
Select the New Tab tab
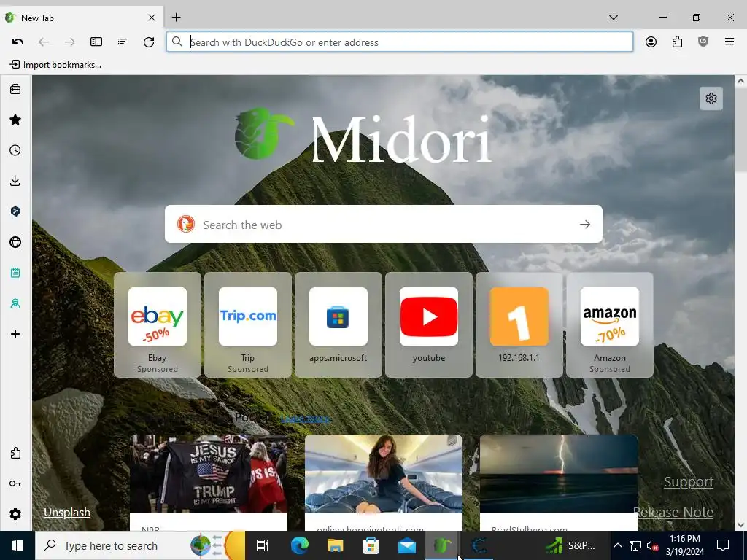coord(81,17)
